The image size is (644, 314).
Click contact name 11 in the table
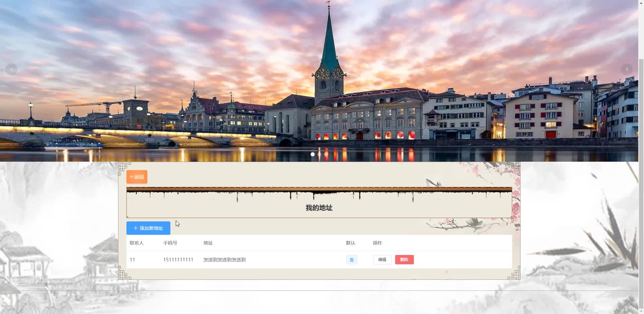coord(132,260)
